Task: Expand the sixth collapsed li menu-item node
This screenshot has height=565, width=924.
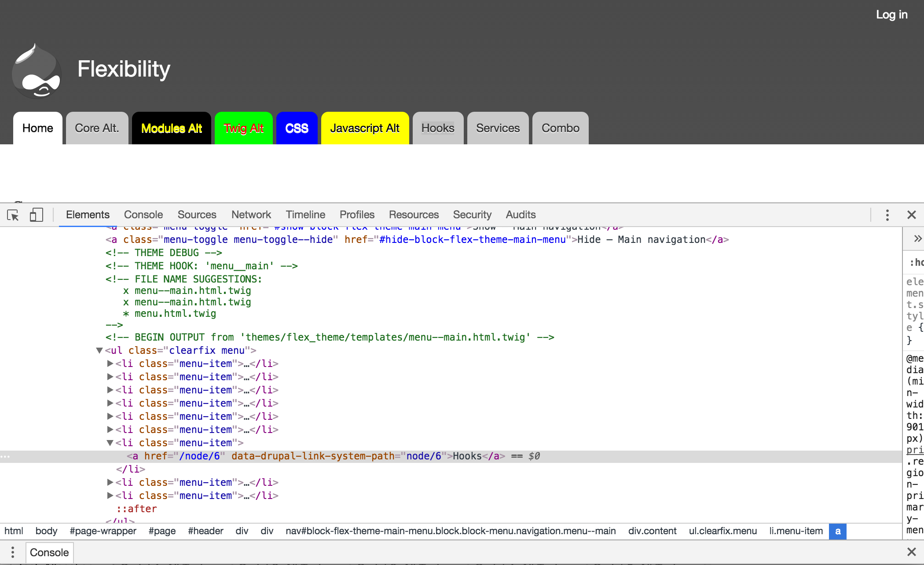Action: pos(110,429)
